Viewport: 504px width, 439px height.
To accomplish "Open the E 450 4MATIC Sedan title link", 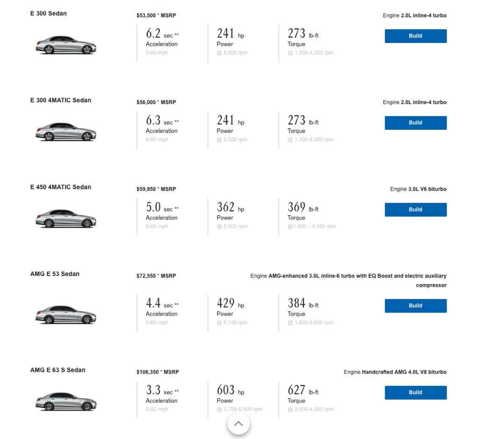I will [60, 187].
